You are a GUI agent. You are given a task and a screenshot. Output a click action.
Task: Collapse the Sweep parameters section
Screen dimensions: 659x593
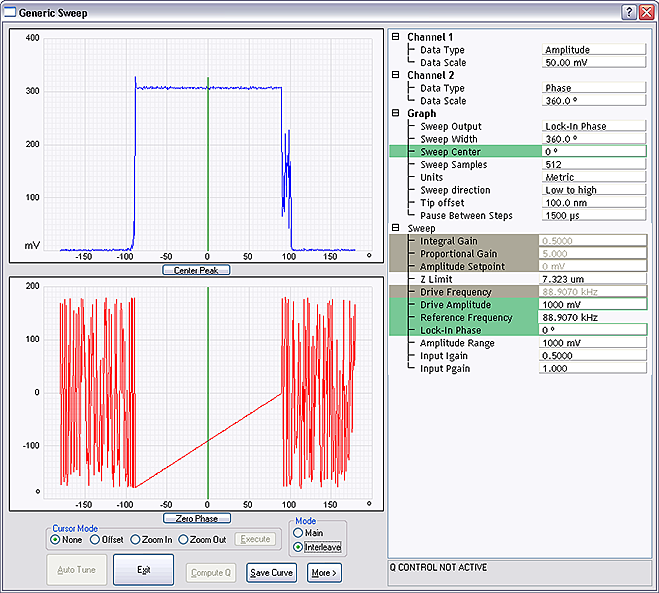[396, 228]
